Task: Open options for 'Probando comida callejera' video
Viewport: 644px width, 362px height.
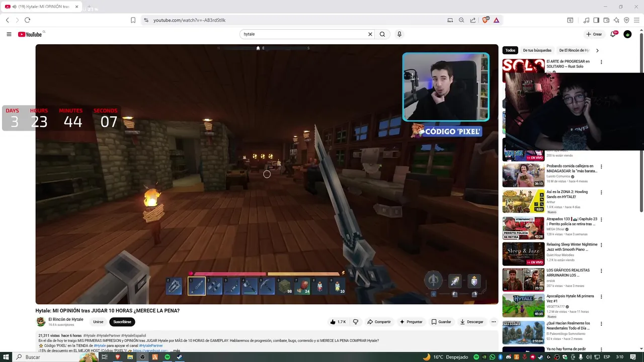Action: [601, 166]
